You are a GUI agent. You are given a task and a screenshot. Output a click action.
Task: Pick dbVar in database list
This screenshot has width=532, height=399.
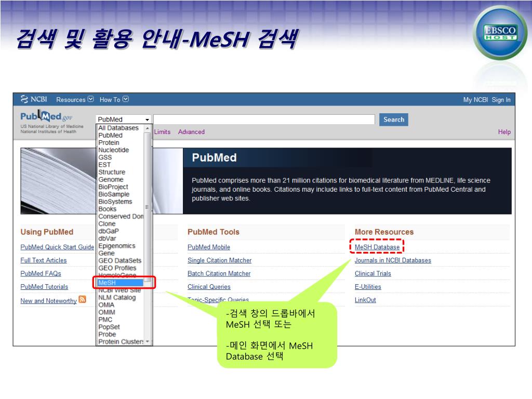click(x=107, y=238)
